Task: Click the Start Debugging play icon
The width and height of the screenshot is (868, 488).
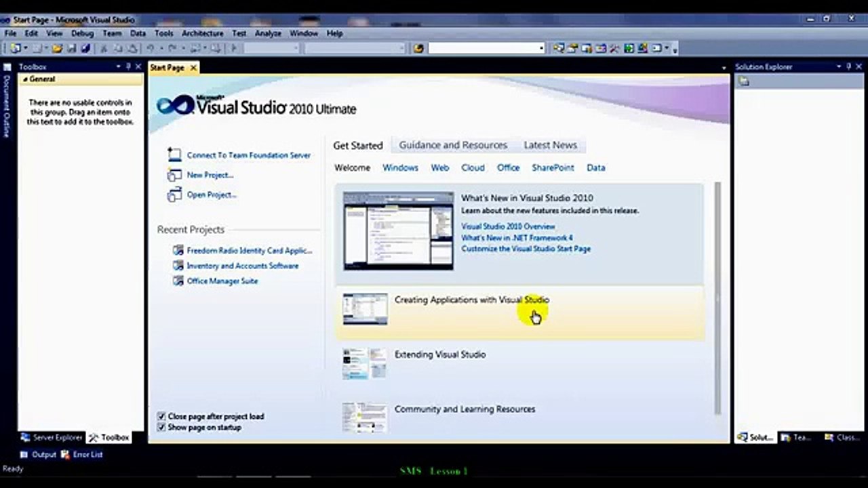Action: pos(234,48)
